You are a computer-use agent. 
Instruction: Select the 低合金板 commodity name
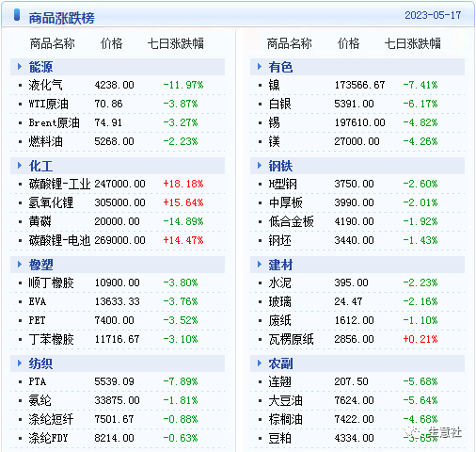[292, 221]
